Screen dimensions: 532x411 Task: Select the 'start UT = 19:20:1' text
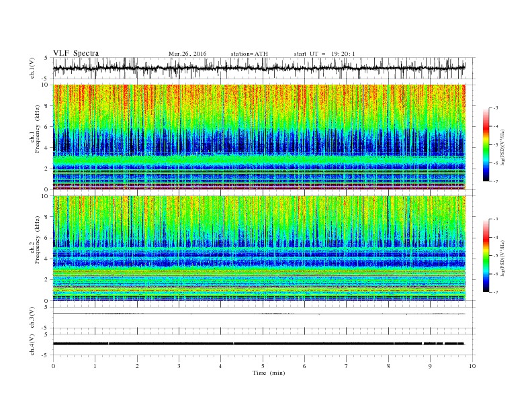[x=324, y=54]
